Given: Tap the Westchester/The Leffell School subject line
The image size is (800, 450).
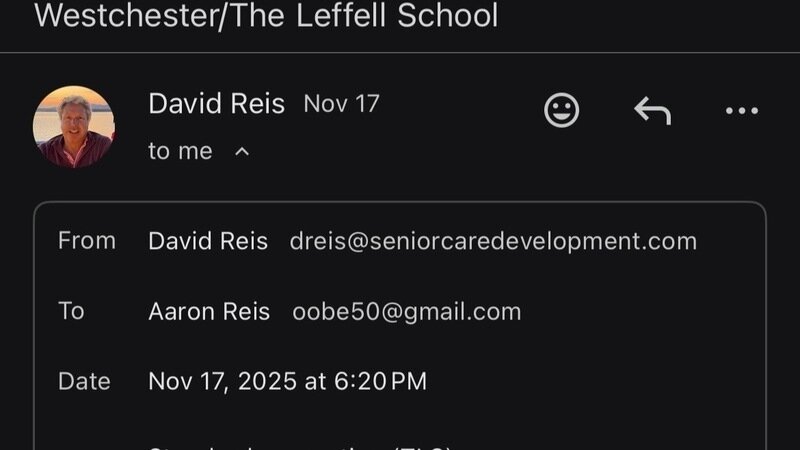Looking at the screenshot, I should [266, 16].
